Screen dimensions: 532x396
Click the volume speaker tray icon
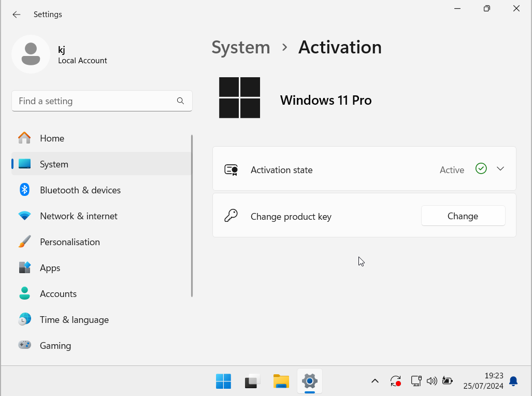click(432, 381)
